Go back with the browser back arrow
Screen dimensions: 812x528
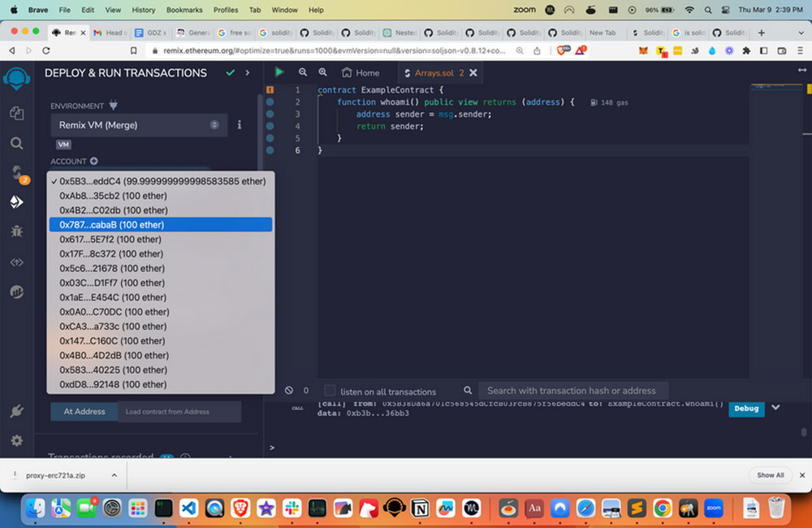(x=12, y=51)
